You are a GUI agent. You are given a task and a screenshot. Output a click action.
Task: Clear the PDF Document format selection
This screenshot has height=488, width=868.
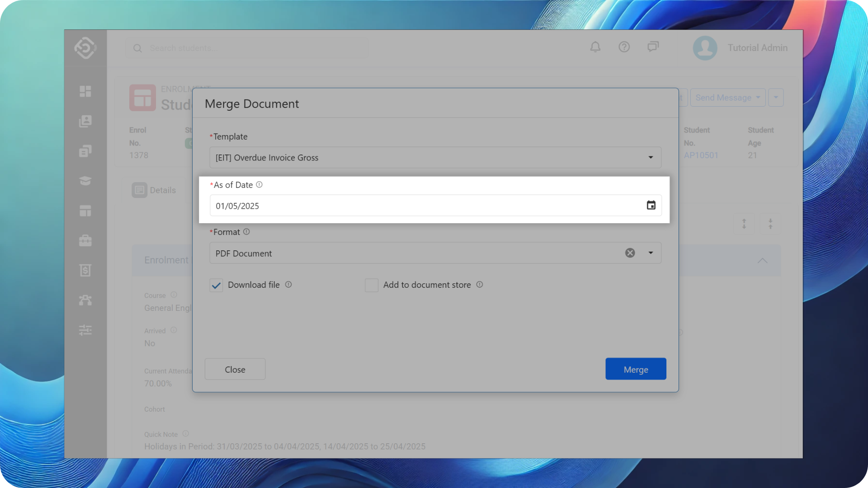(630, 253)
